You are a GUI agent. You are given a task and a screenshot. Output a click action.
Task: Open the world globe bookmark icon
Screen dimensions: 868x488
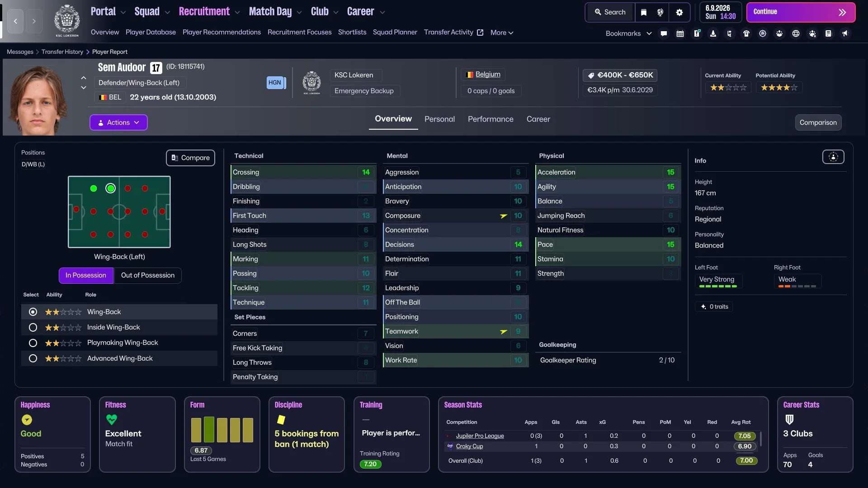(796, 33)
